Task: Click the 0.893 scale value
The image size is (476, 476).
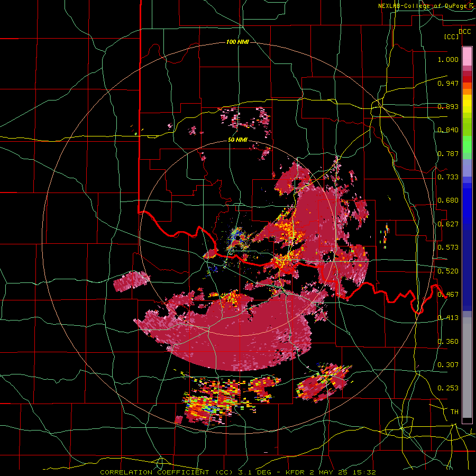Action: coord(448,106)
